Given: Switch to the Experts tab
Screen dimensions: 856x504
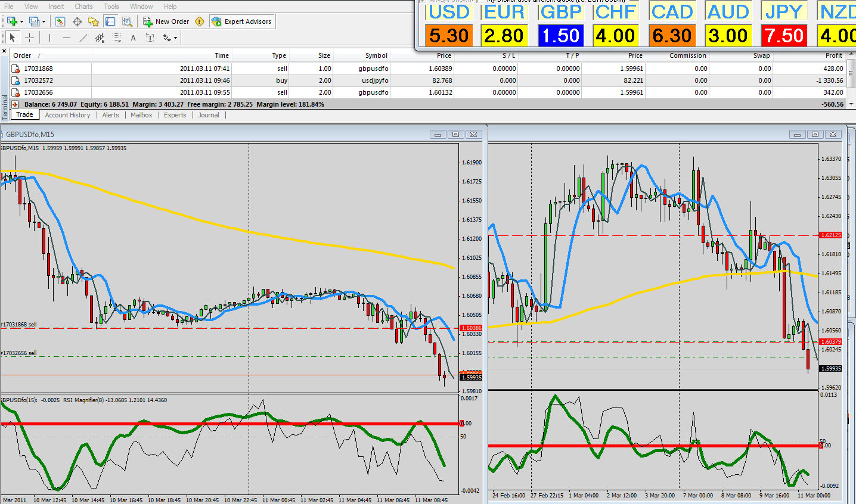Looking at the screenshot, I should (x=175, y=115).
